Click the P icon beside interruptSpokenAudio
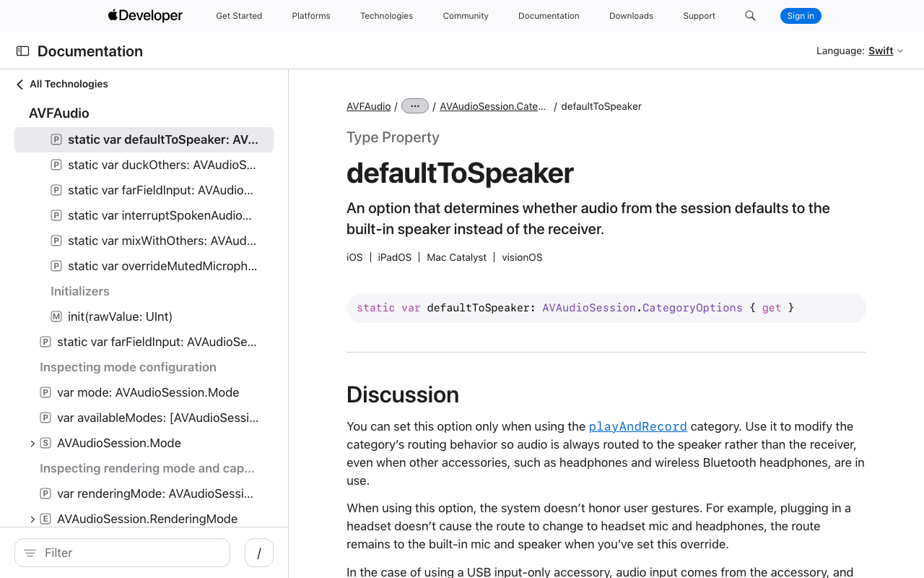 tap(56, 215)
